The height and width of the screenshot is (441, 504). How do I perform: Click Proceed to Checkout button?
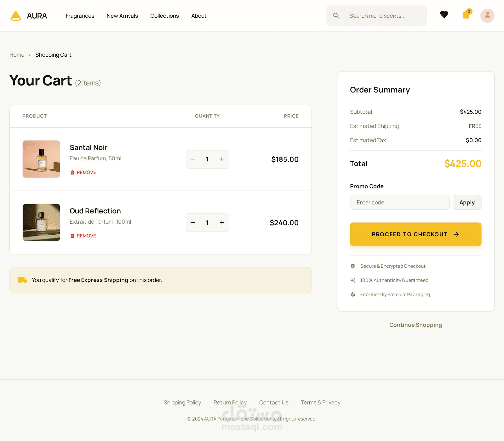pyautogui.click(x=415, y=234)
